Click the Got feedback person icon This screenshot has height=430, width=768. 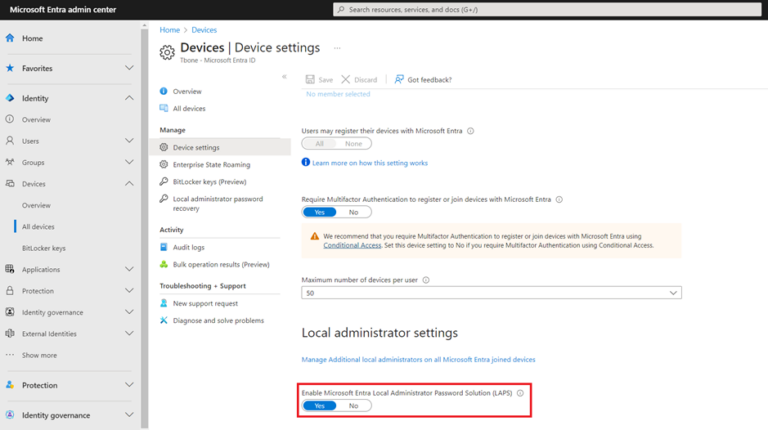pyautogui.click(x=399, y=79)
